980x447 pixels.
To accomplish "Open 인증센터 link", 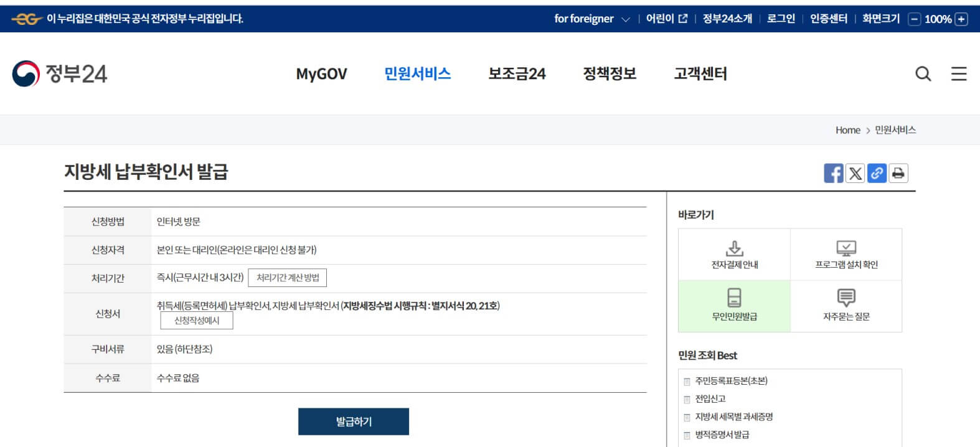I will point(829,19).
